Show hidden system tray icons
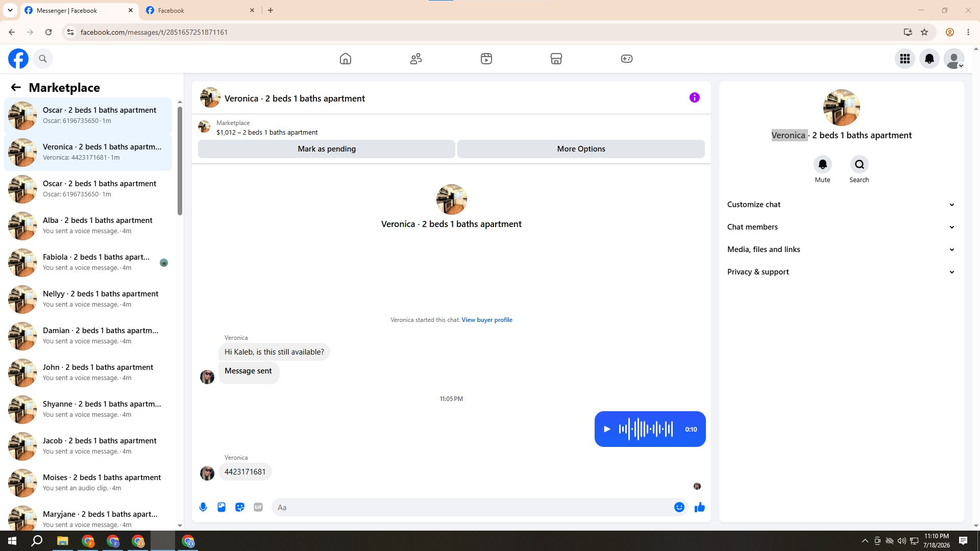 865,541
